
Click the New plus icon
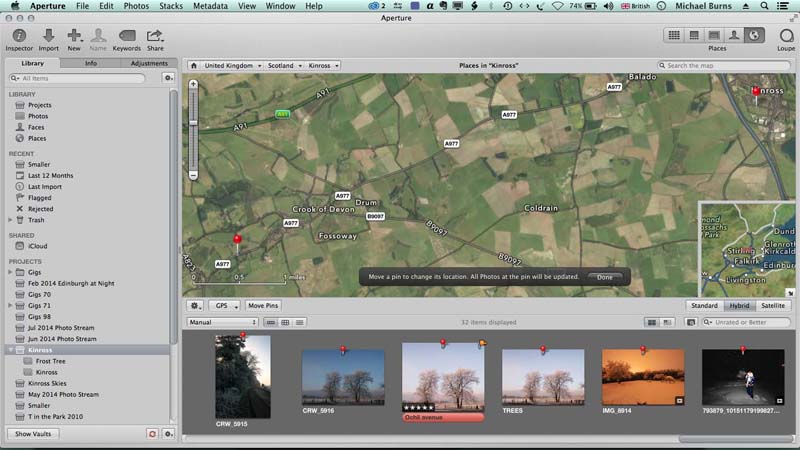tap(74, 36)
